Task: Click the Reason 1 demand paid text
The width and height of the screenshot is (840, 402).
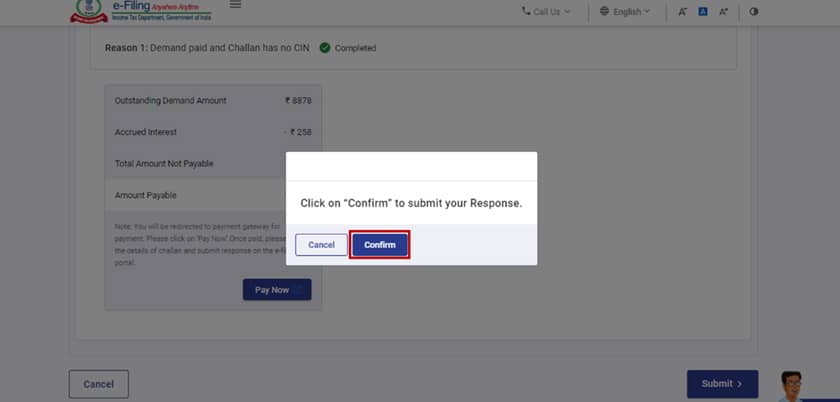Action: click(207, 48)
